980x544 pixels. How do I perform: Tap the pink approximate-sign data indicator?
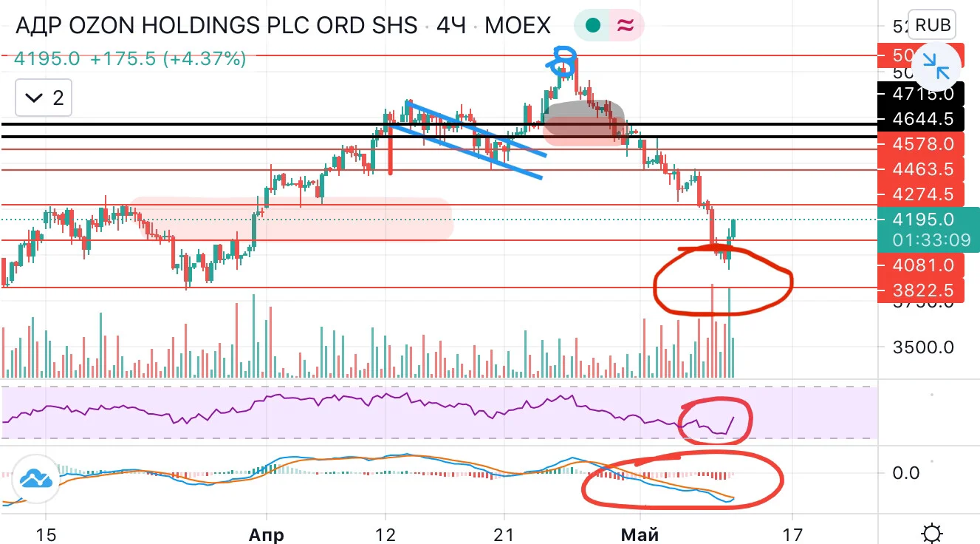pos(625,26)
